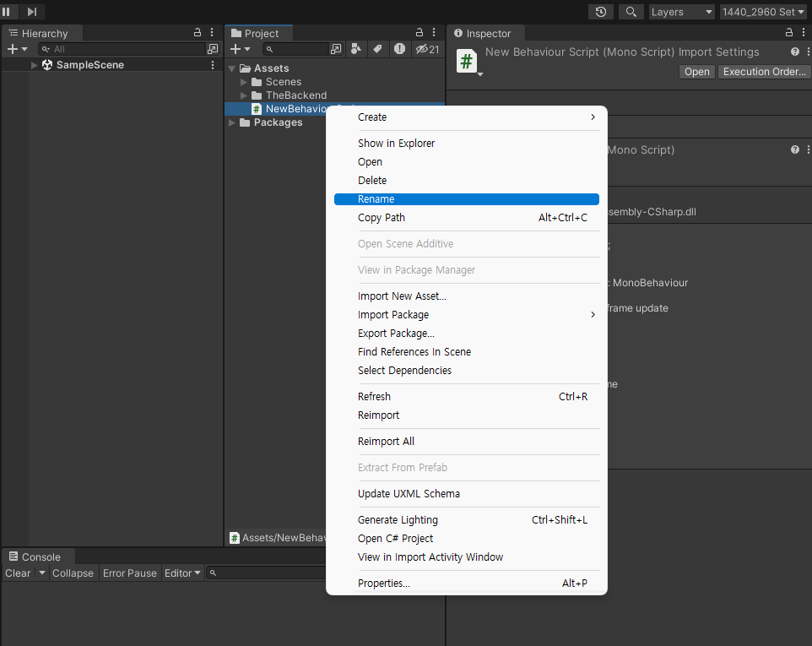
Task: Click the Project create plus dropdown
Action: [x=241, y=49]
